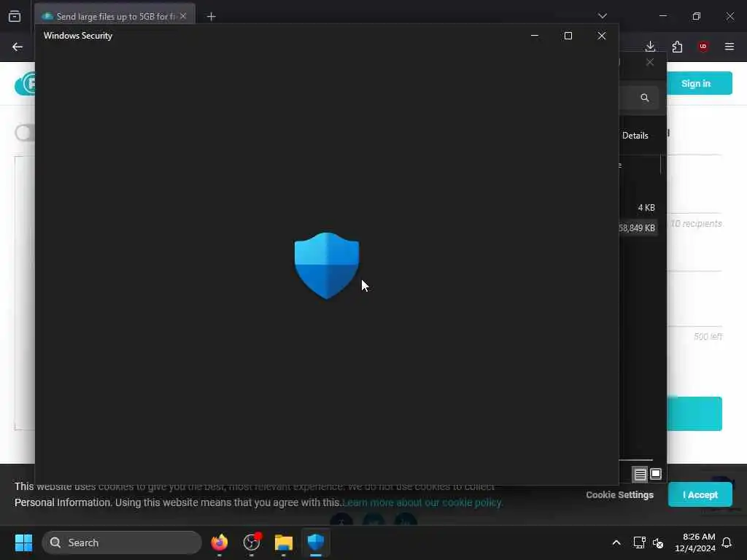Screen dimensions: 747x560
Task: Toggle the switch on the webpage left side
Action: point(25,133)
